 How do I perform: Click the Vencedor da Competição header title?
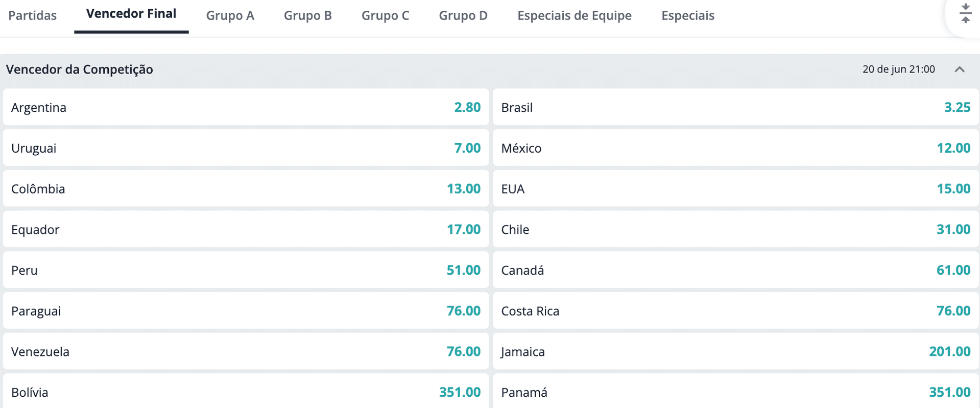coord(80,69)
